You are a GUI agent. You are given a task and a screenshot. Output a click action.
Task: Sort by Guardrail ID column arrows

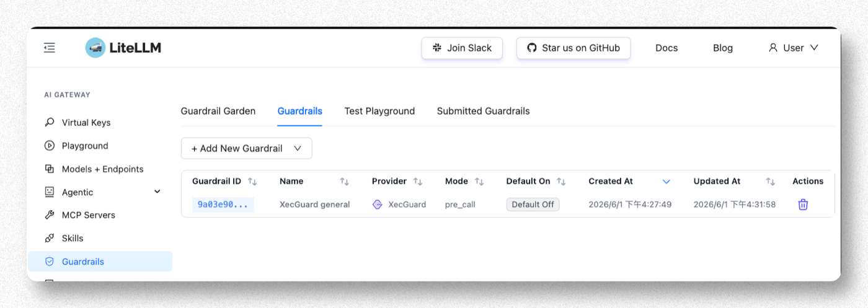pos(252,182)
